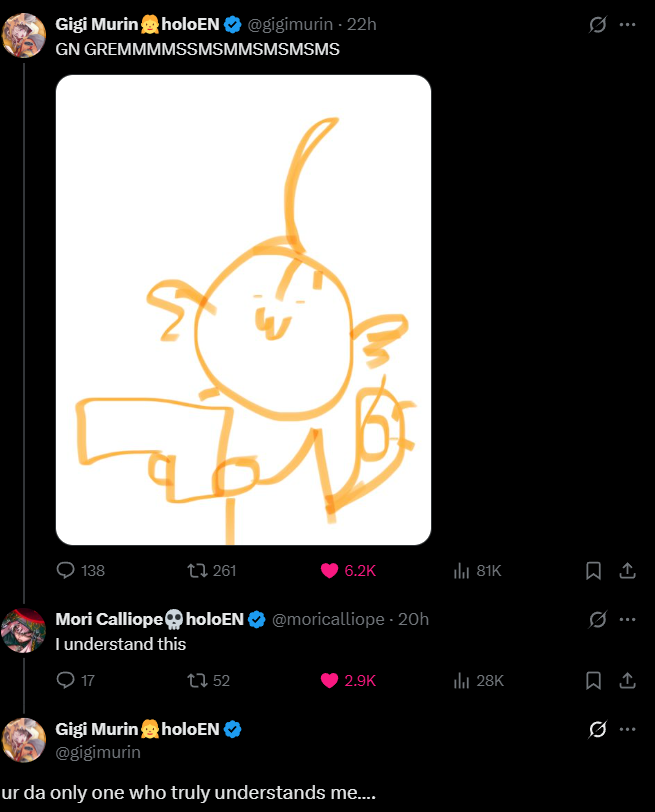Screen dimensions: 655x812
Task: Share Mori Calliope's reply
Action: click(x=627, y=680)
